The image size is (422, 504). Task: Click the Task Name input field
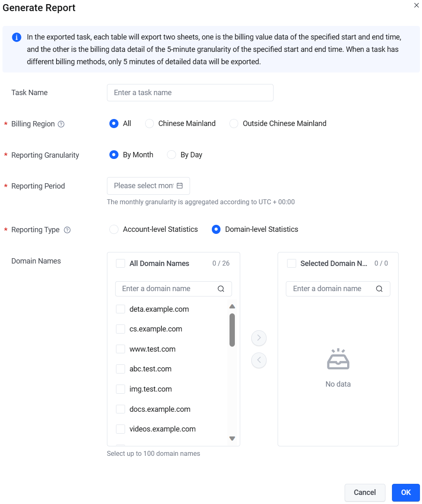(x=190, y=93)
